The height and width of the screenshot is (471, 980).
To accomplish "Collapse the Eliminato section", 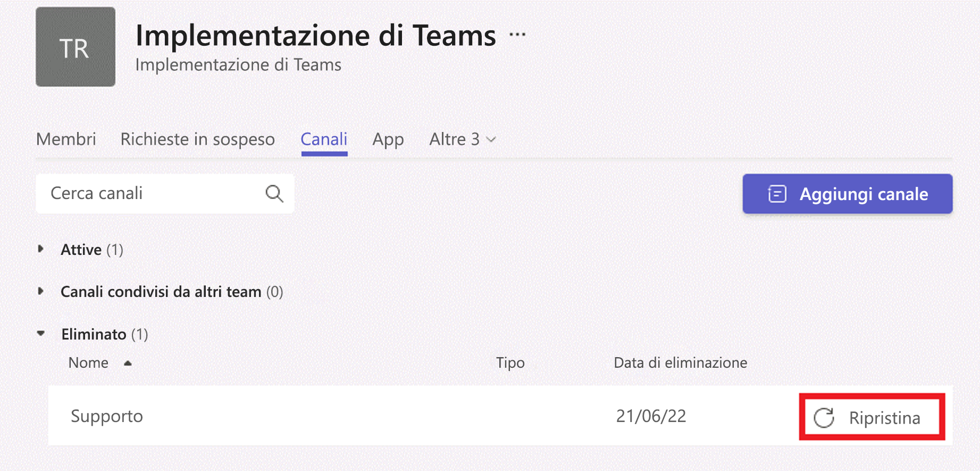I will pos(41,334).
